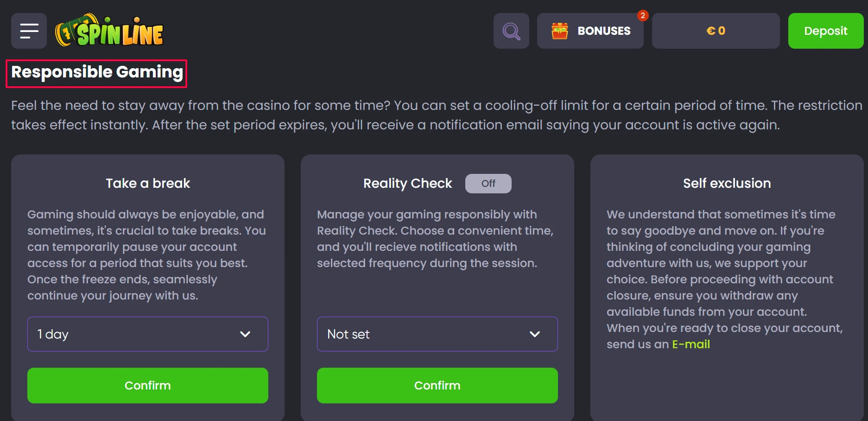Screen dimensions: 868x421
Task: Open the self exclusion E-mail link
Action: click(x=691, y=344)
